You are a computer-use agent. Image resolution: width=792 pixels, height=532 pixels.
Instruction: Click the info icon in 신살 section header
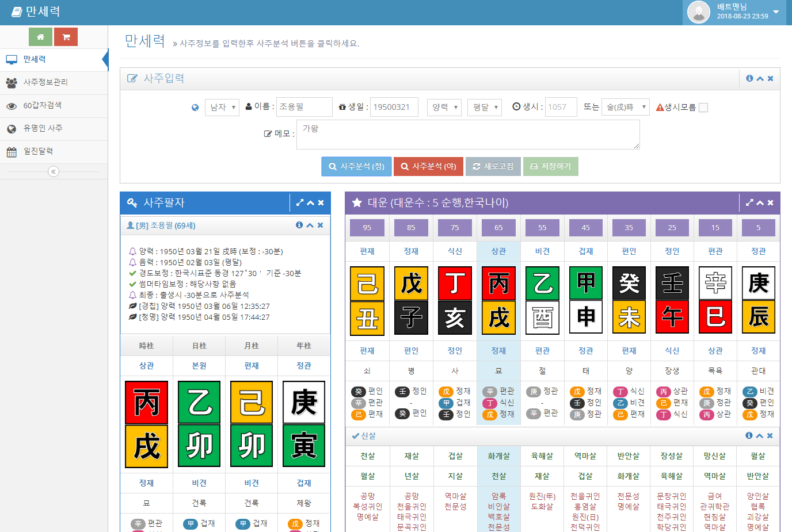[x=749, y=435]
